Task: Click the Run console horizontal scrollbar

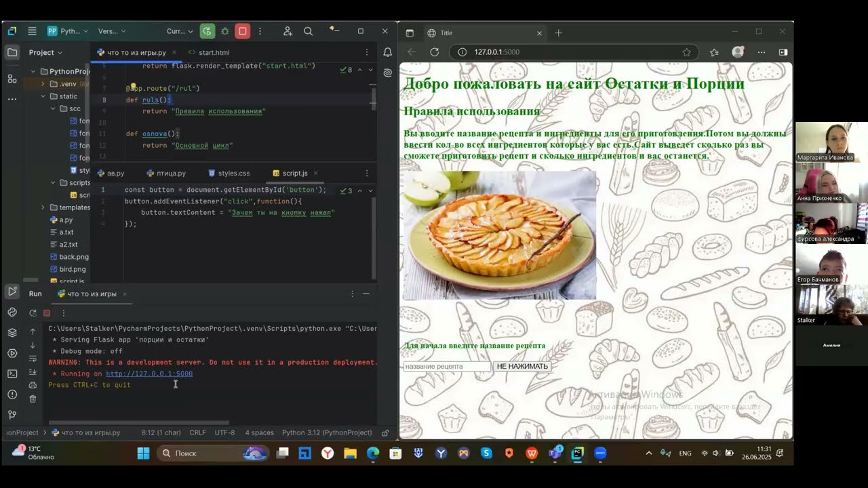Action: click(x=139, y=422)
